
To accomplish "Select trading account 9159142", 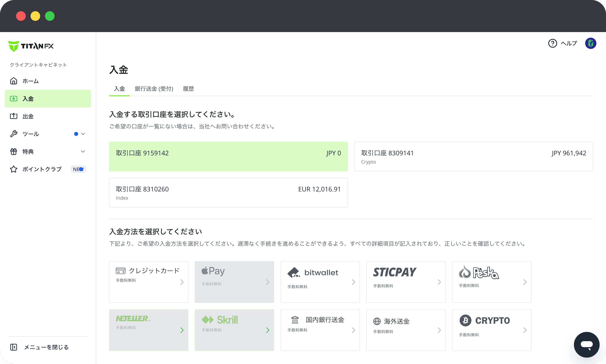I will click(228, 156).
